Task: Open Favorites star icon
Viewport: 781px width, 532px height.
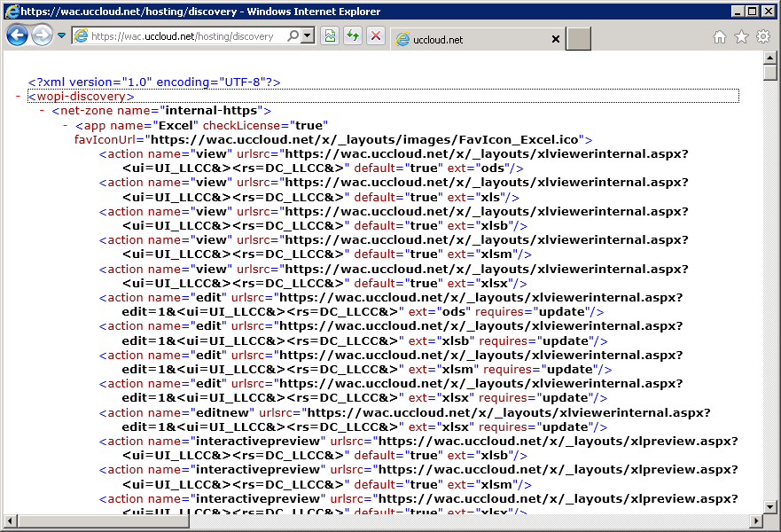Action: point(741,37)
